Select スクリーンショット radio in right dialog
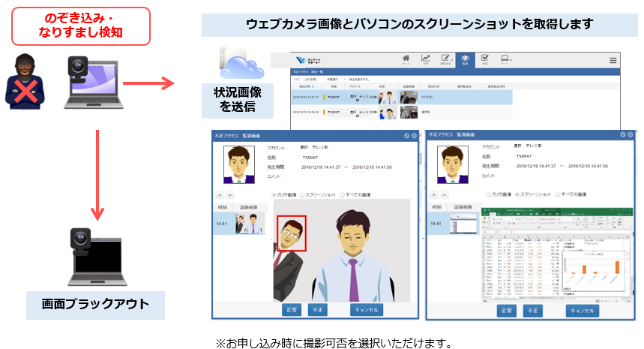This screenshot has height=349, width=644. (x=518, y=194)
